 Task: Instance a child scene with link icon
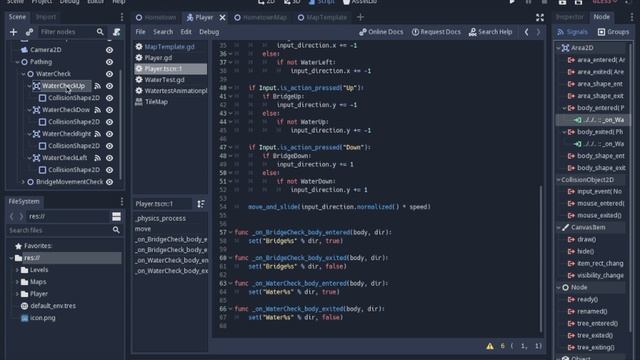[29, 32]
